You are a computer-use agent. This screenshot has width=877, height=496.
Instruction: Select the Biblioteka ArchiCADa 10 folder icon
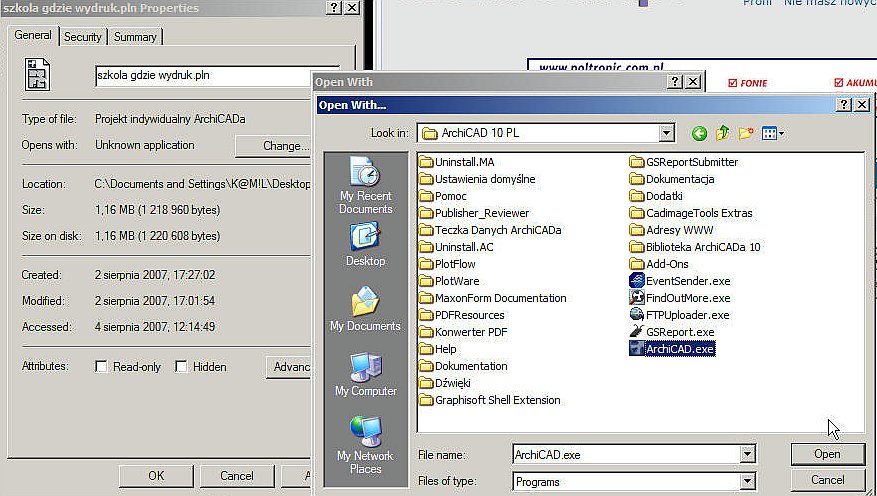[636, 247]
